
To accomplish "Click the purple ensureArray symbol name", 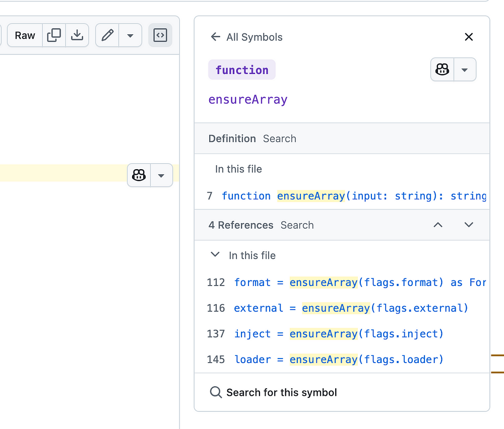I will (x=248, y=100).
